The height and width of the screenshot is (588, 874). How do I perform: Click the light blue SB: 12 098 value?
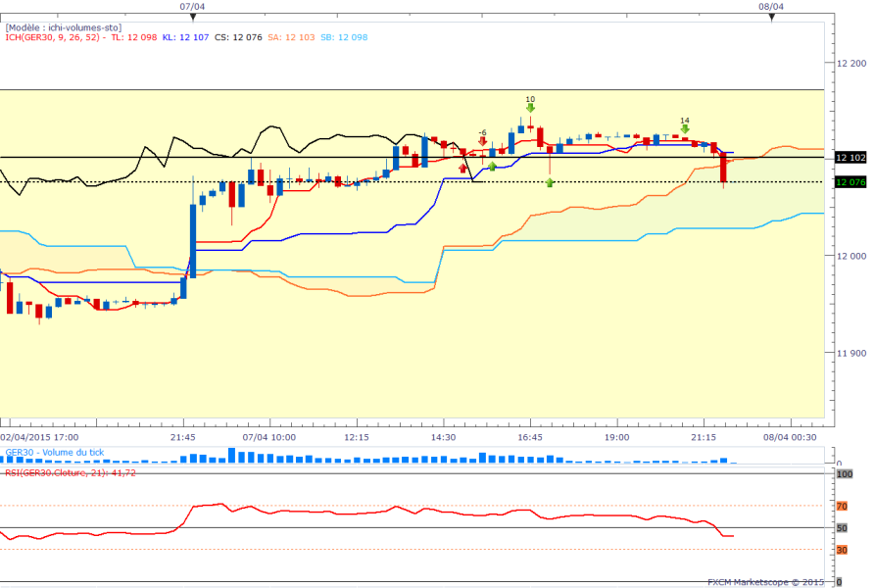point(345,38)
